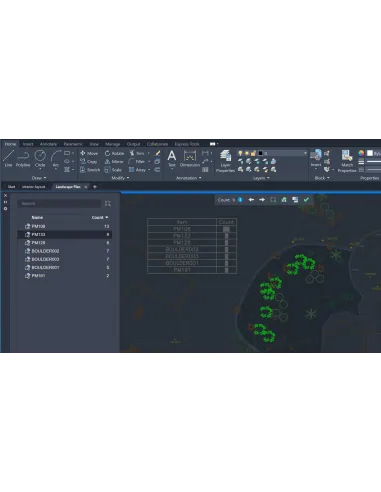Click the Scale tool

113,170
